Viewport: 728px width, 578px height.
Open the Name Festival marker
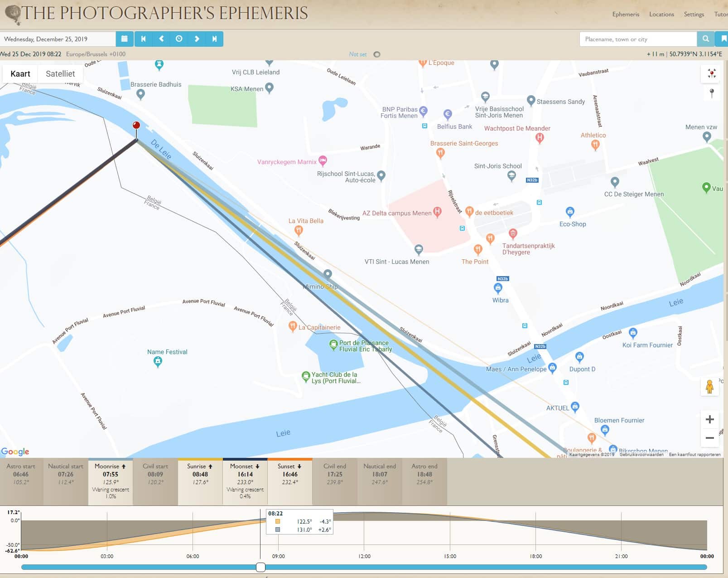point(158,362)
